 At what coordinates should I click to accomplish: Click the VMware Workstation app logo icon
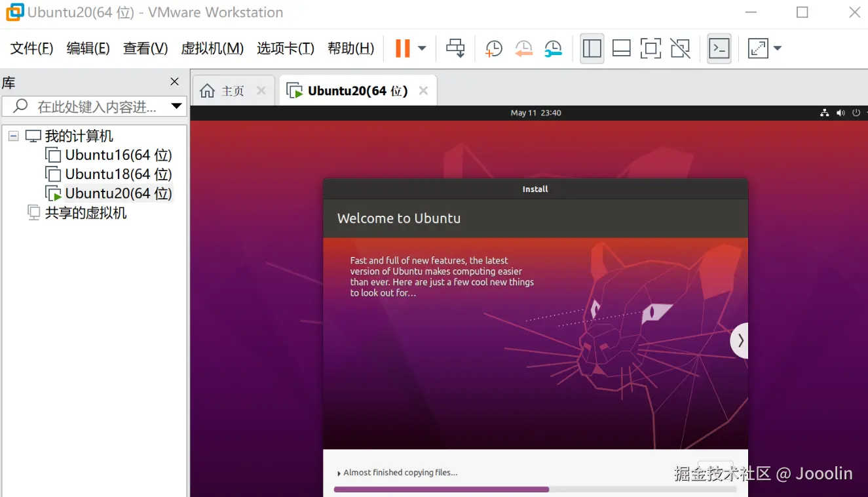tap(14, 12)
